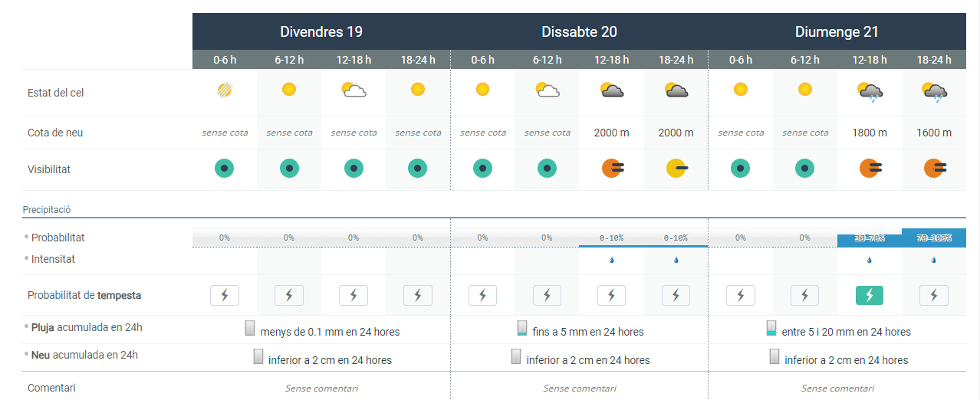Click Dissabte 6-12 h partly cloudy icon
Viewport: 980px width, 400px height.
click(x=547, y=90)
